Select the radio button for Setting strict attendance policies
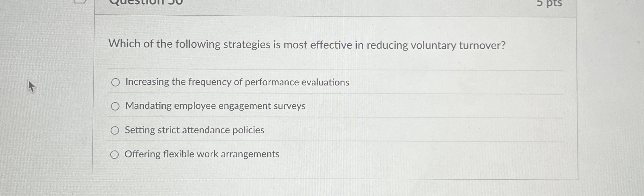644x196 pixels. [x=115, y=130]
